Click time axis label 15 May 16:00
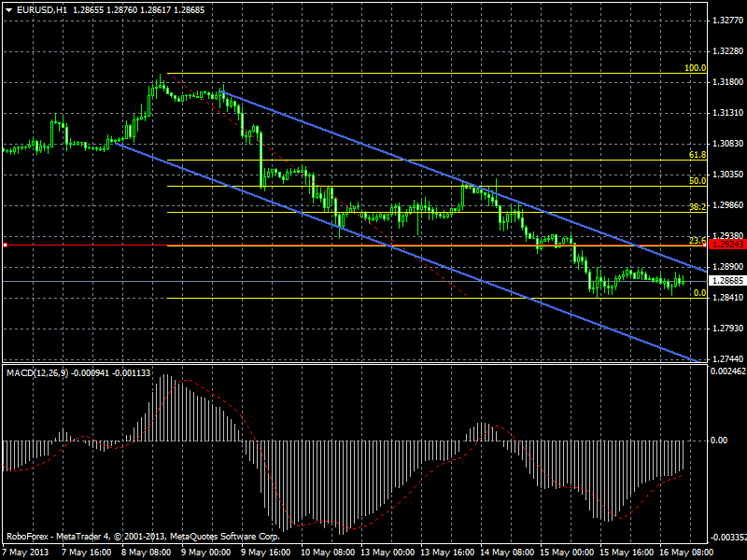747x560 pixels. coord(627,553)
